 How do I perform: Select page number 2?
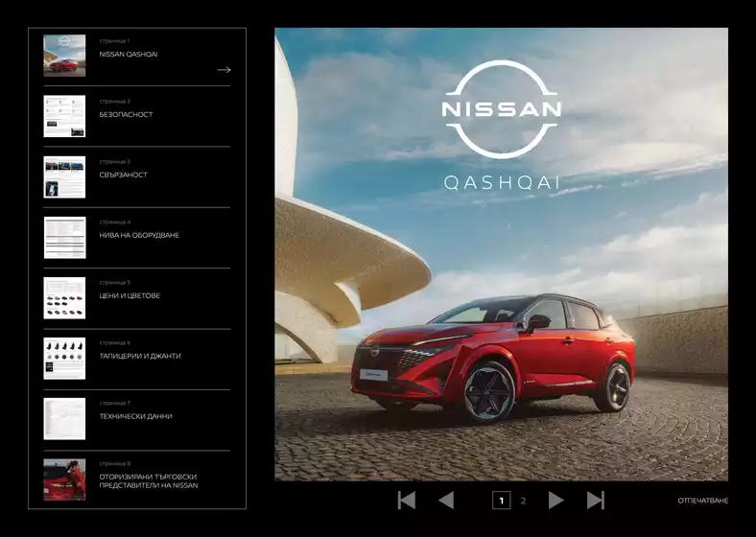coord(523,501)
